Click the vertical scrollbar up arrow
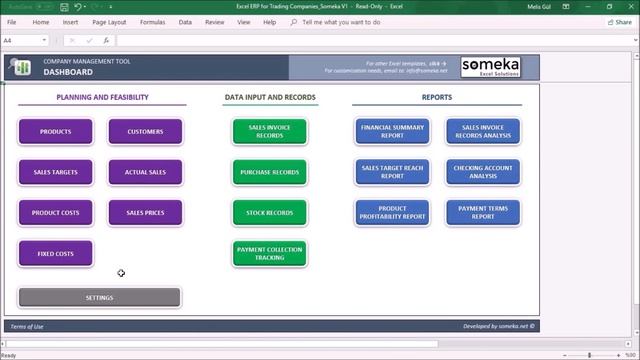Image resolution: width=640 pixels, height=360 pixels. pos(636,55)
